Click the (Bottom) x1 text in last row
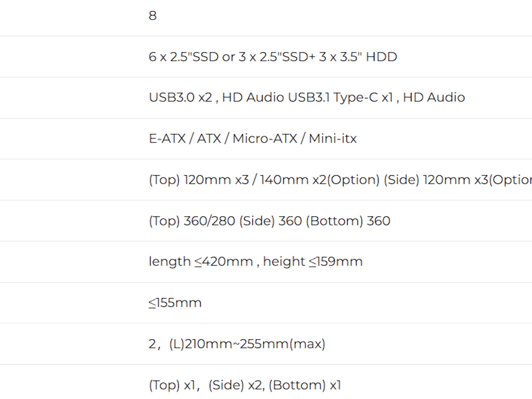The height and width of the screenshot is (399, 532). 305,385
